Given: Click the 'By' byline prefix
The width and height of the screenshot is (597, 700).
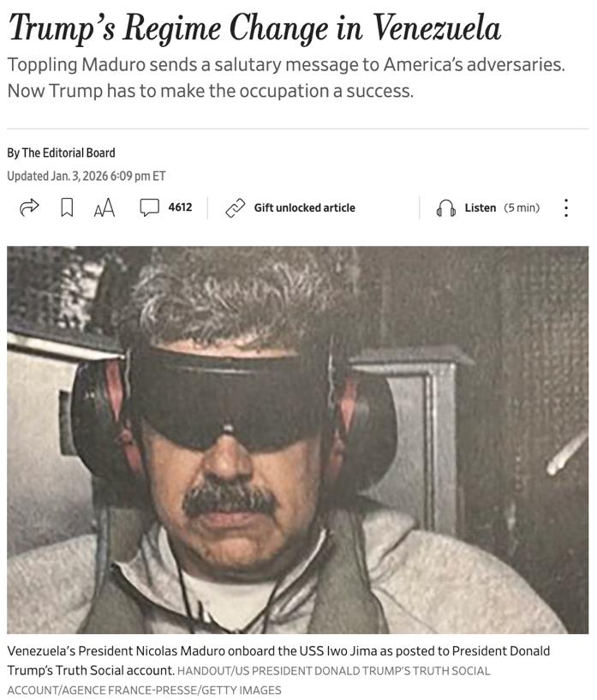Looking at the screenshot, I should (13, 153).
